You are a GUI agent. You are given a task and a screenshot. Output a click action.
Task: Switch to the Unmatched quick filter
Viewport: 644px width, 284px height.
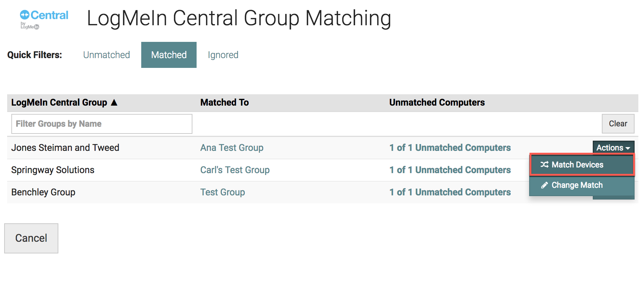pyautogui.click(x=106, y=55)
